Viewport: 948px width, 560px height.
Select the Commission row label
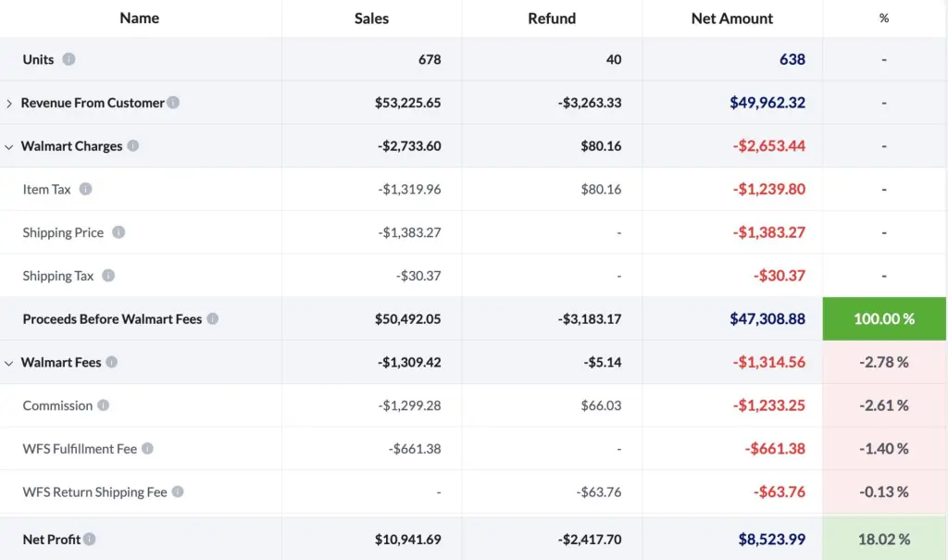coord(57,405)
